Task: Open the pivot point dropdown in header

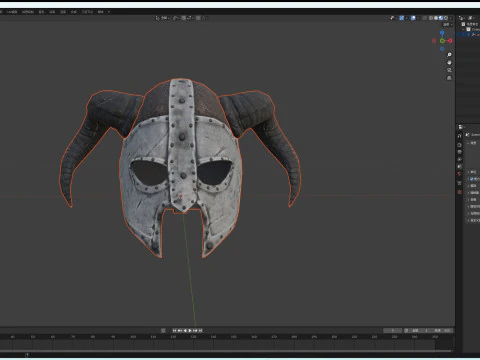Action: point(176,18)
